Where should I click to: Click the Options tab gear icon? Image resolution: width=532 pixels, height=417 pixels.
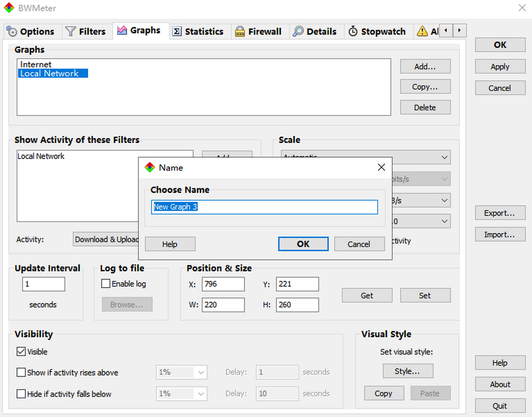coord(12,31)
